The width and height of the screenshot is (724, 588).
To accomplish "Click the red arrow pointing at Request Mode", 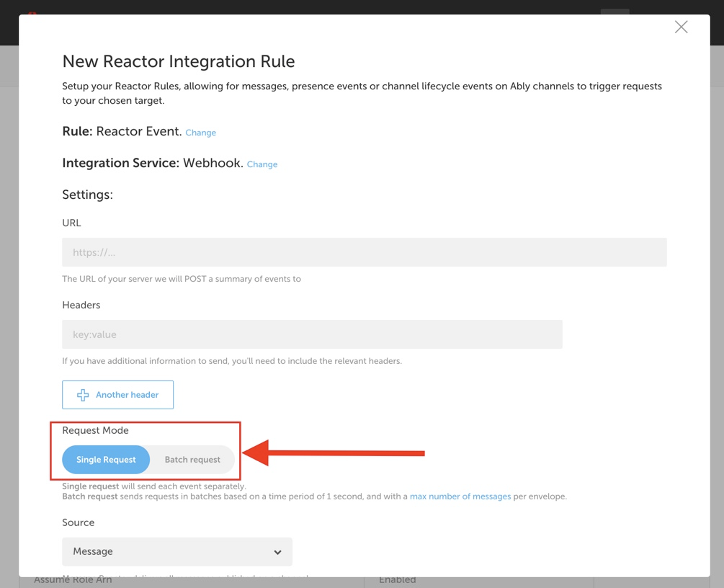I will [x=334, y=453].
